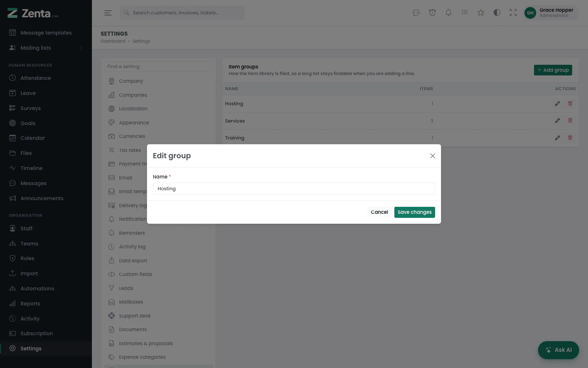Image resolution: width=588 pixels, height=368 pixels.
Task: Focus the Find a setting search box
Action: (x=158, y=67)
